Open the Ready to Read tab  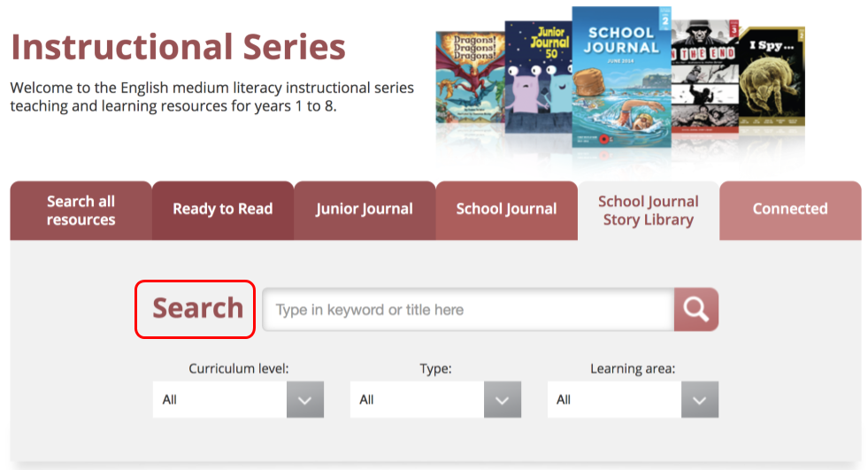pos(223,211)
